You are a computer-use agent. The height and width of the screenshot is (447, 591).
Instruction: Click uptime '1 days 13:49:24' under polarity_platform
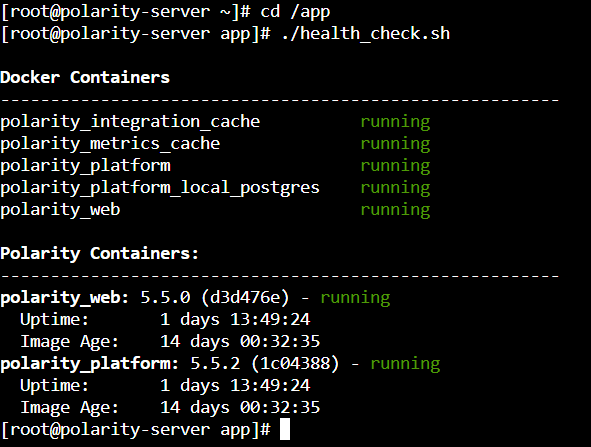pos(235,386)
